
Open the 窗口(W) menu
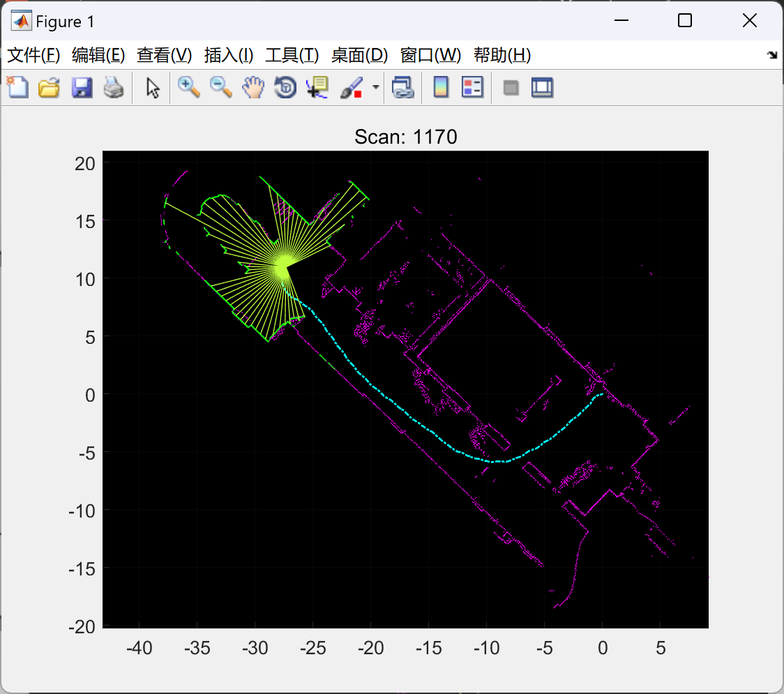click(x=430, y=55)
